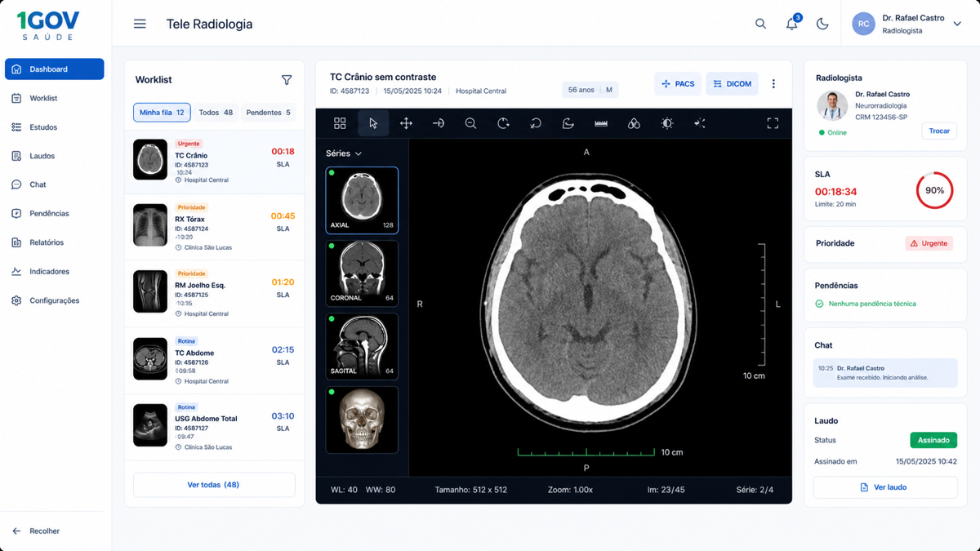980x551 pixels.
Task: Click the Ver laudo button
Action: click(x=885, y=487)
